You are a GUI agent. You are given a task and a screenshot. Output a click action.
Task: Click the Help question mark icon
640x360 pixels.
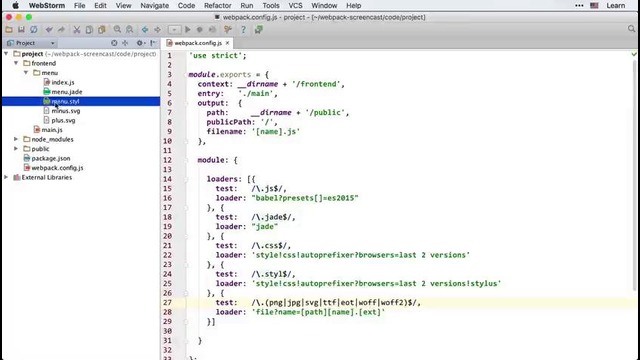point(243,30)
